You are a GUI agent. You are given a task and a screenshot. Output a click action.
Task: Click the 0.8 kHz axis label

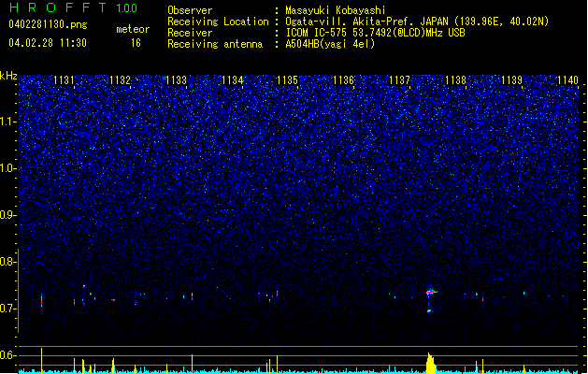pyautogui.click(x=8, y=262)
